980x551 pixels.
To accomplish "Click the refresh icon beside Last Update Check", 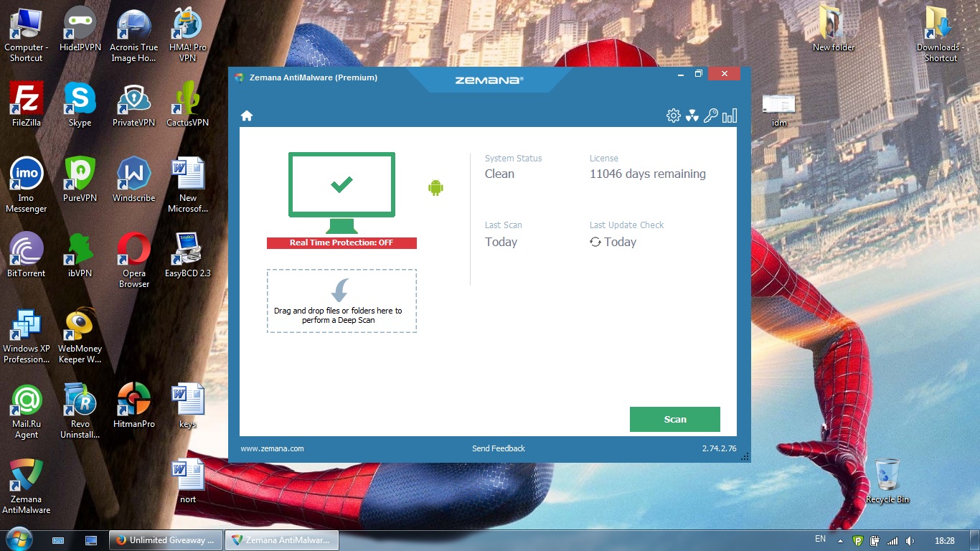I will 595,242.
